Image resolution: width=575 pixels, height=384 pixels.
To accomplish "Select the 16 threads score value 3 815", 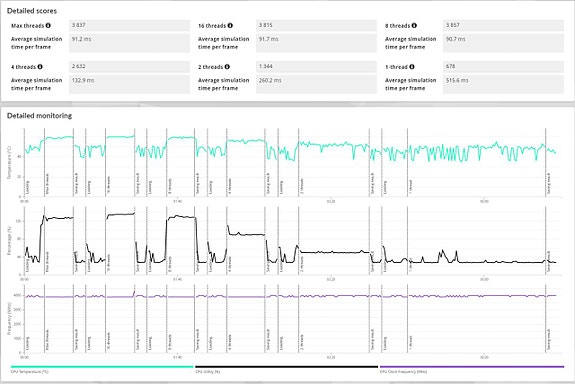I will coord(316,25).
